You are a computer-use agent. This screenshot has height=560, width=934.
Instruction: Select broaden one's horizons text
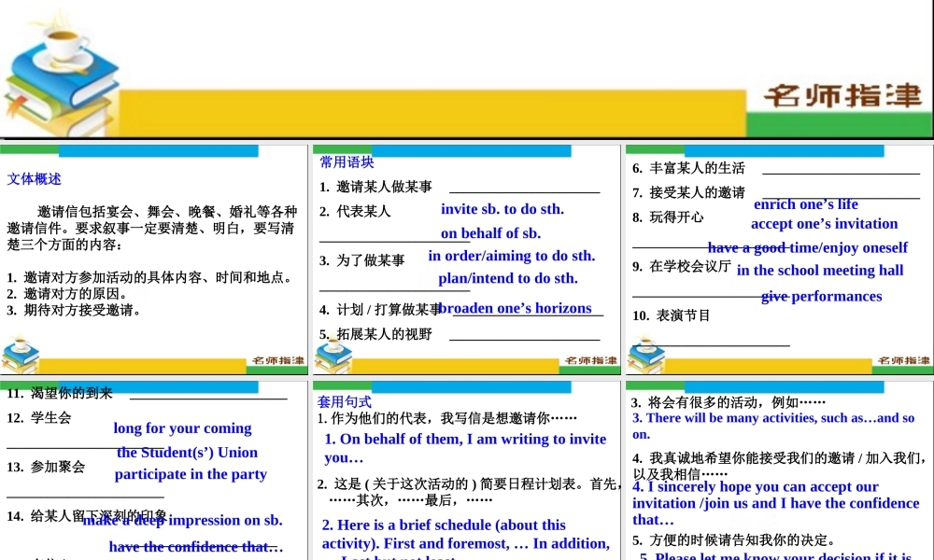click(x=516, y=308)
